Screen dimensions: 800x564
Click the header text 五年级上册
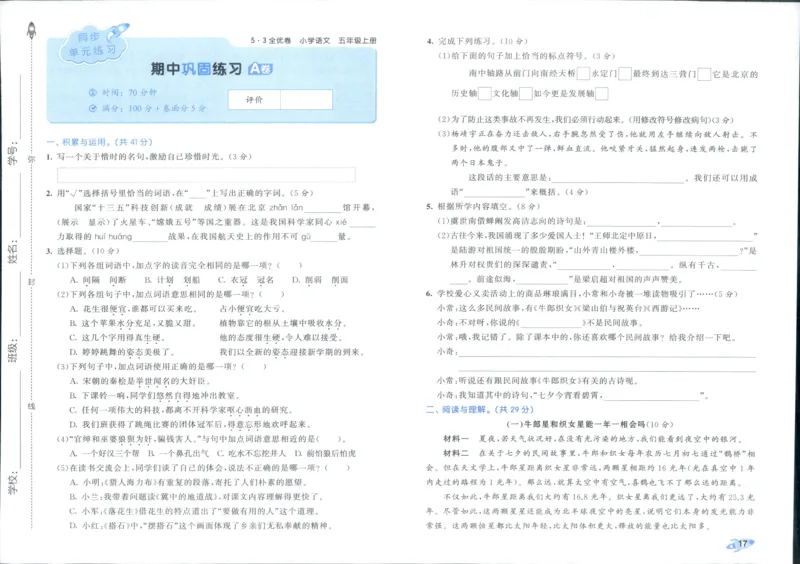tap(357, 40)
